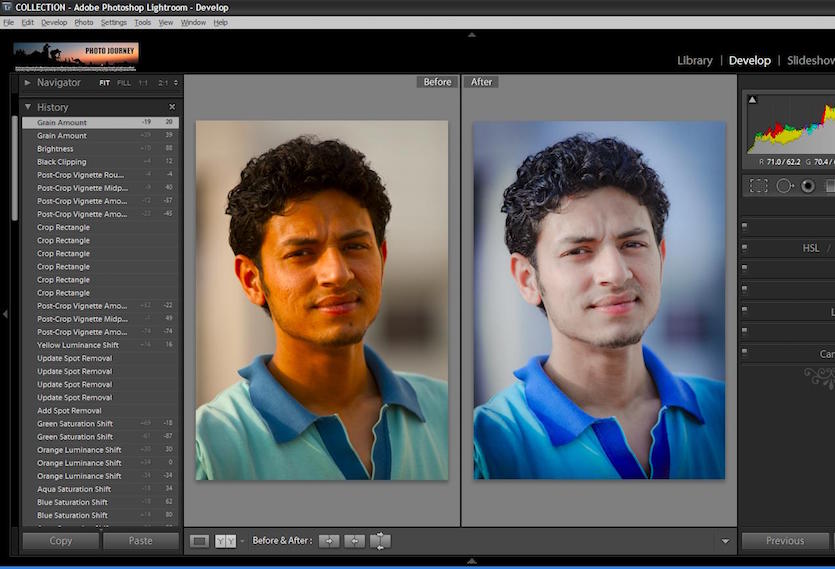835x569 pixels.
Task: Select Green Saturation Shift step valued -87
Action: (x=100, y=437)
